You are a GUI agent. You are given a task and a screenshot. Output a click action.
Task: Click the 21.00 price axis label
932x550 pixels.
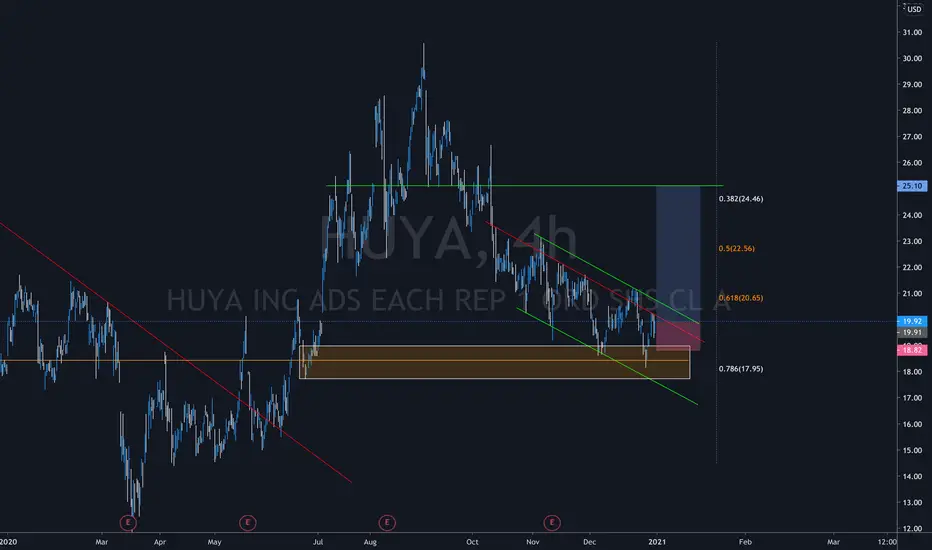point(912,294)
